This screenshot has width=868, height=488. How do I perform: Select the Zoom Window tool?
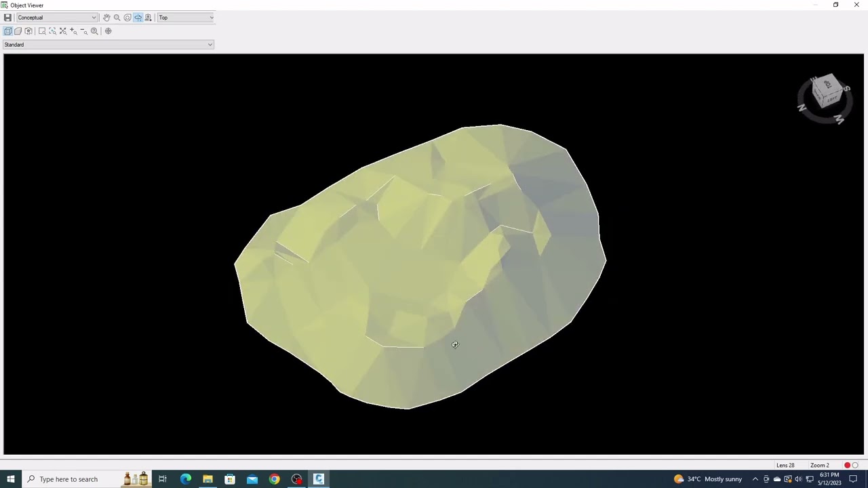(42, 31)
